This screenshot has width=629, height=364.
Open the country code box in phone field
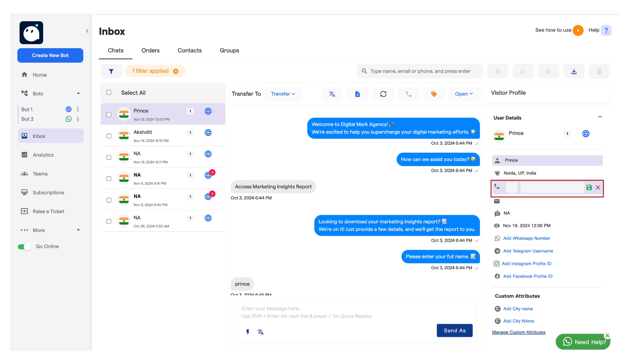pos(512,187)
